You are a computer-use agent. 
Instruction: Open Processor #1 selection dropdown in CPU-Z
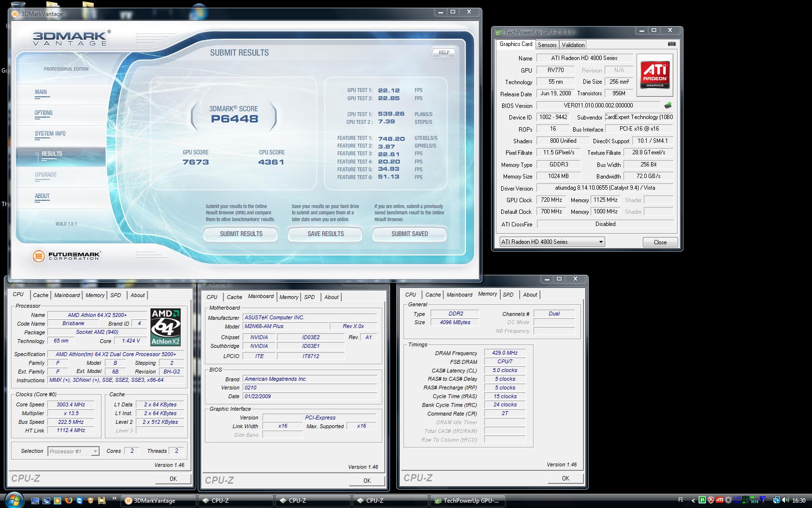(x=73, y=451)
